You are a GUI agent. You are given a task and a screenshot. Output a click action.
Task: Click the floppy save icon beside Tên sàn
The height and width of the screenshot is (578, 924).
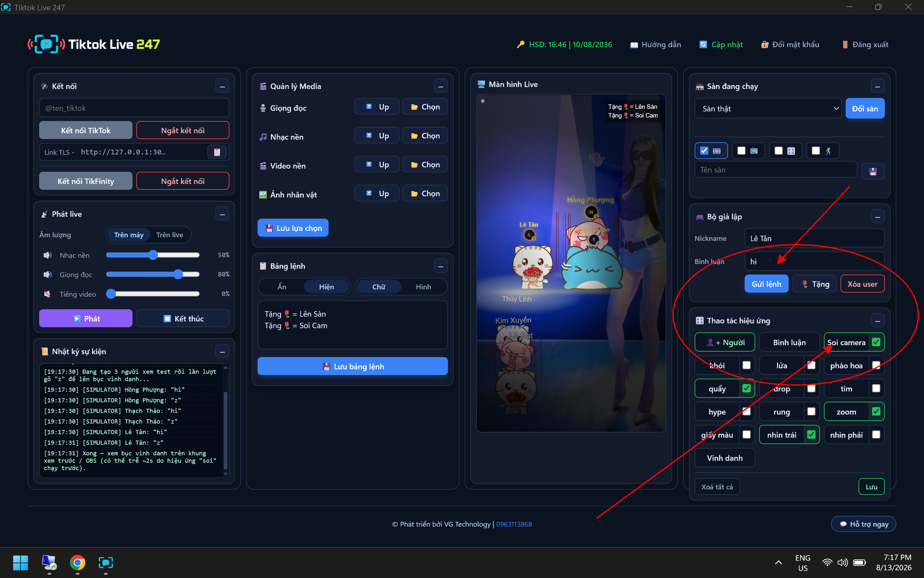[x=873, y=171]
